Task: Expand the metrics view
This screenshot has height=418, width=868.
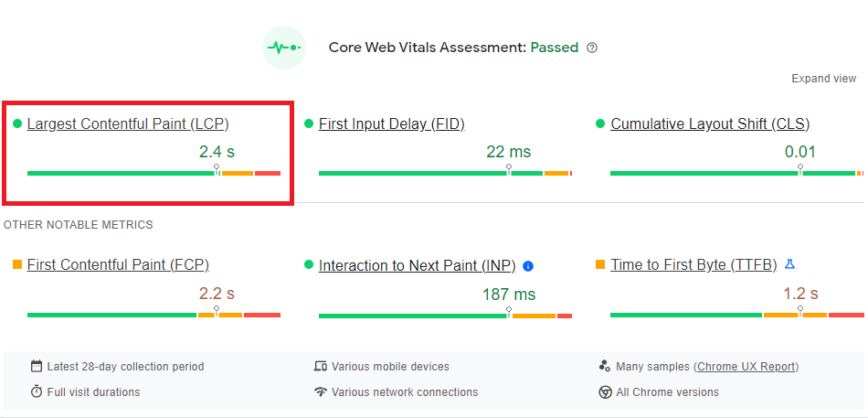Action: pyautogui.click(x=823, y=79)
